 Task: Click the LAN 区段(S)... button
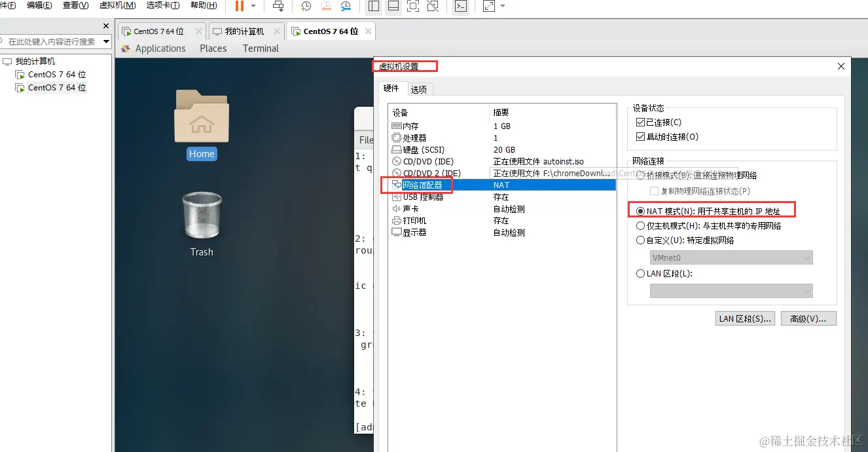coord(746,319)
